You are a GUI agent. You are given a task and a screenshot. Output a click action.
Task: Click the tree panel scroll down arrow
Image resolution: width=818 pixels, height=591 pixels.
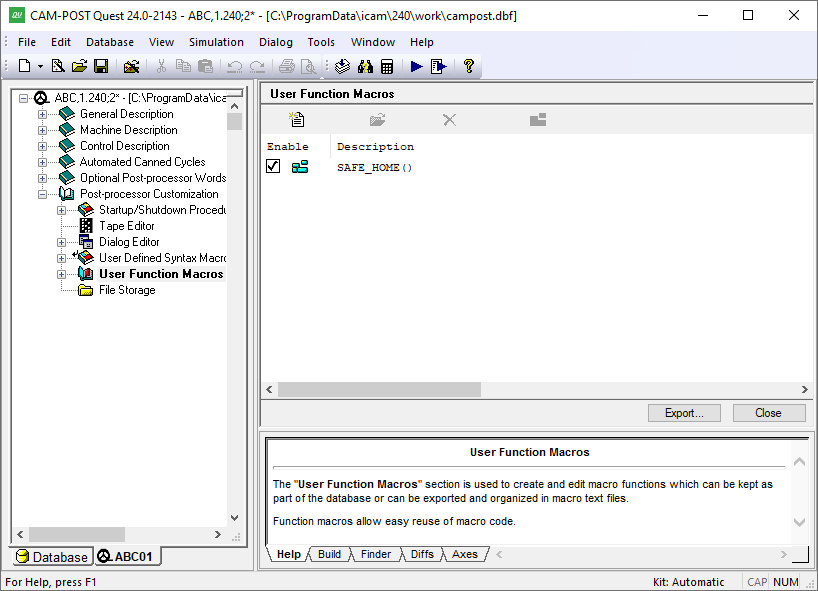click(x=235, y=518)
